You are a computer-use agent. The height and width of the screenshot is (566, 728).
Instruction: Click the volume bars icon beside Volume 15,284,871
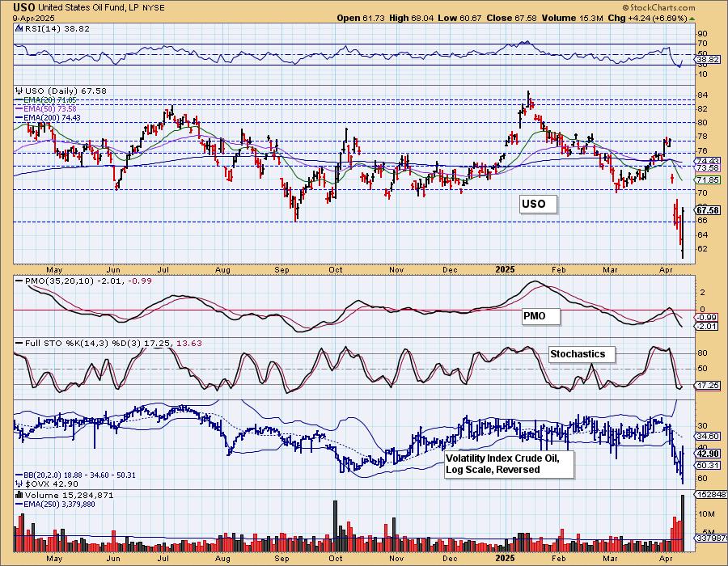pyautogui.click(x=19, y=495)
